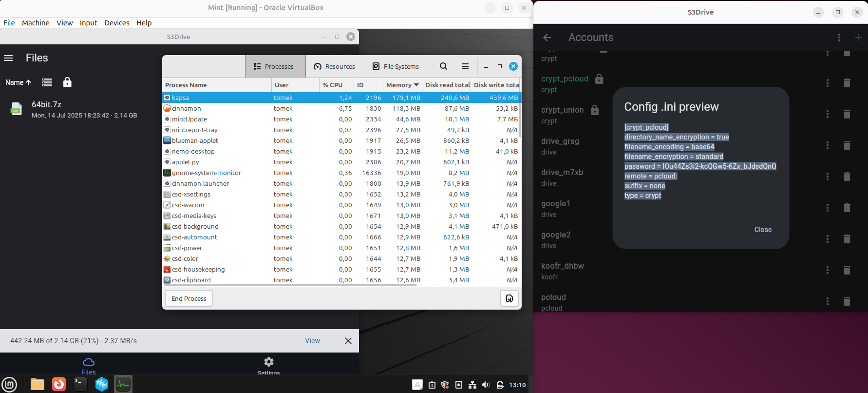This screenshot has height=393, width=868.
Task: Open the VirtualBox Help menu
Action: [x=144, y=22]
